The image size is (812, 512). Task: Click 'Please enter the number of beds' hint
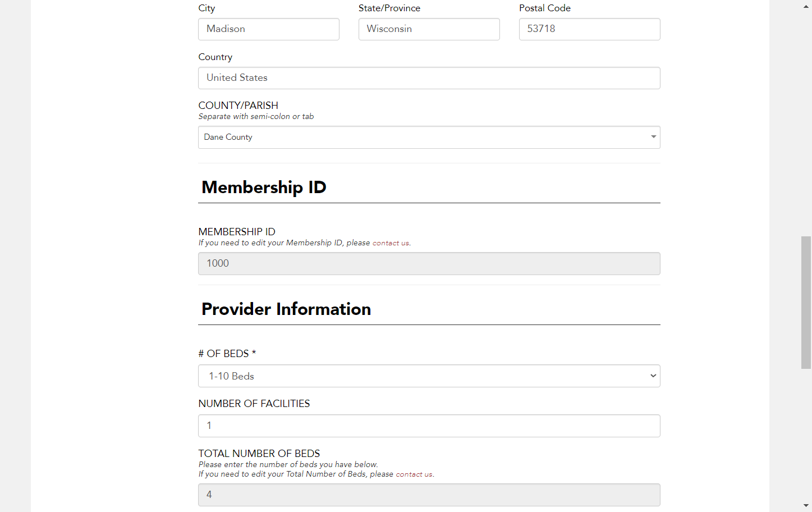pyautogui.click(x=288, y=465)
